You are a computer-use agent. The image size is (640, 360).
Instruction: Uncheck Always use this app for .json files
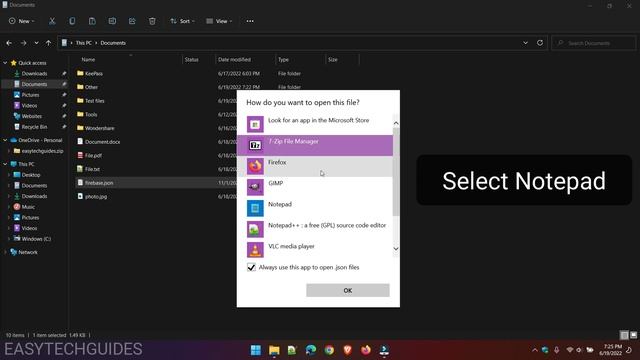[251, 267]
